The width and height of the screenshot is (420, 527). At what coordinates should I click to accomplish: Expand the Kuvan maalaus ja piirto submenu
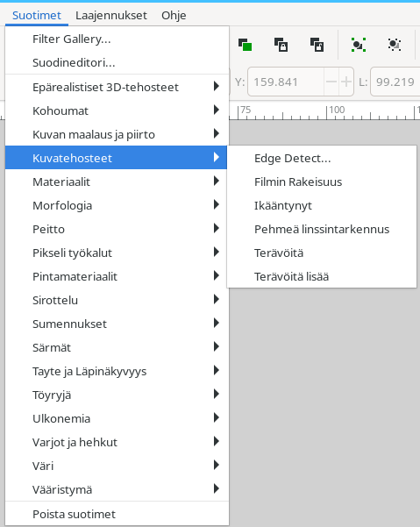tap(117, 134)
